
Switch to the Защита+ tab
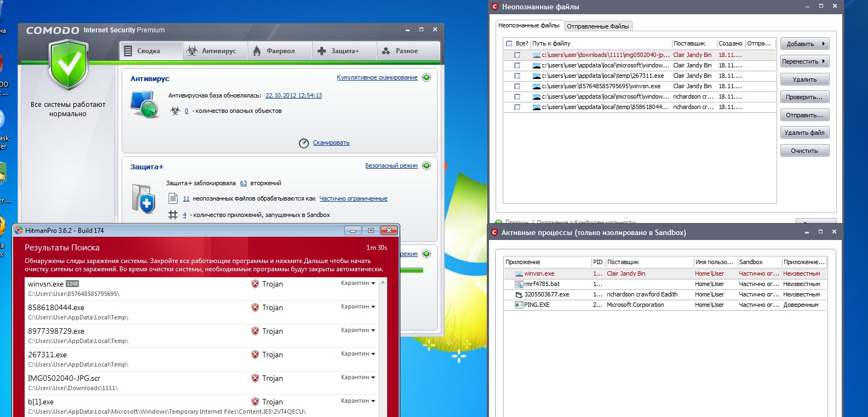click(344, 51)
